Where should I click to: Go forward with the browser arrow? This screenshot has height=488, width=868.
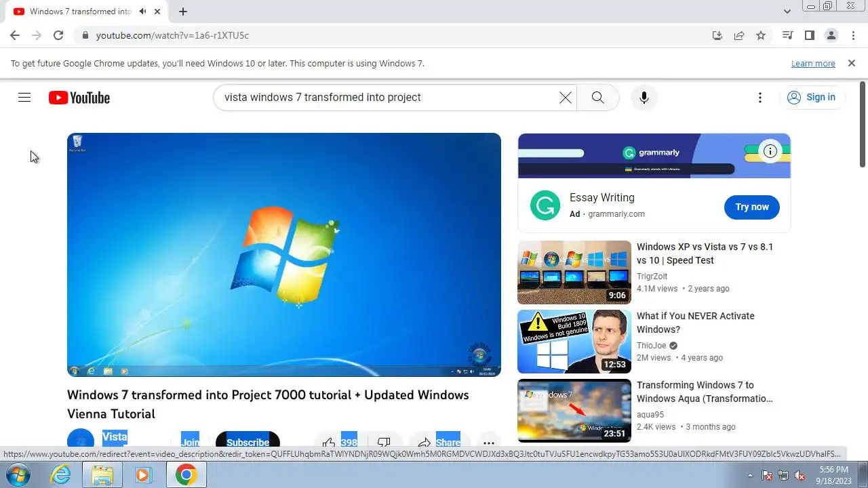[37, 35]
